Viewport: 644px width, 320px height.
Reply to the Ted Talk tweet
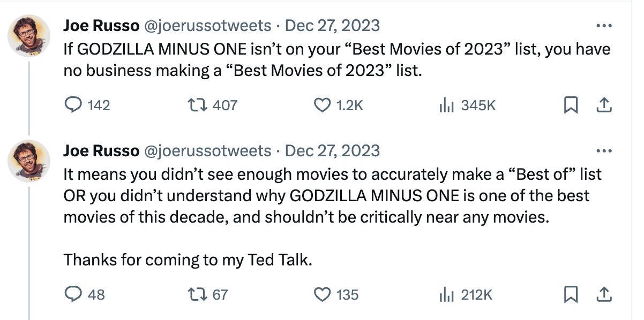pos(85,294)
